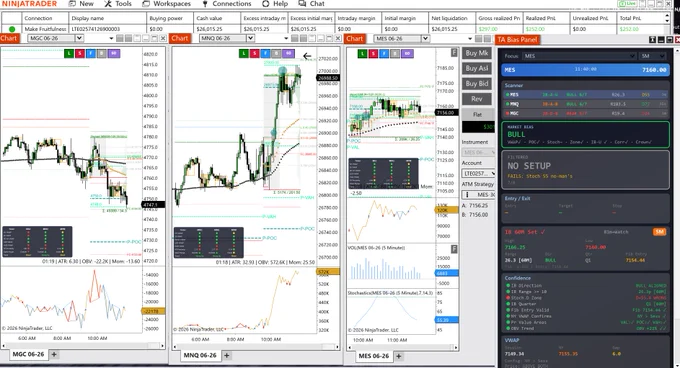
Task: Click the green connection status dot
Action: (x=12, y=29)
